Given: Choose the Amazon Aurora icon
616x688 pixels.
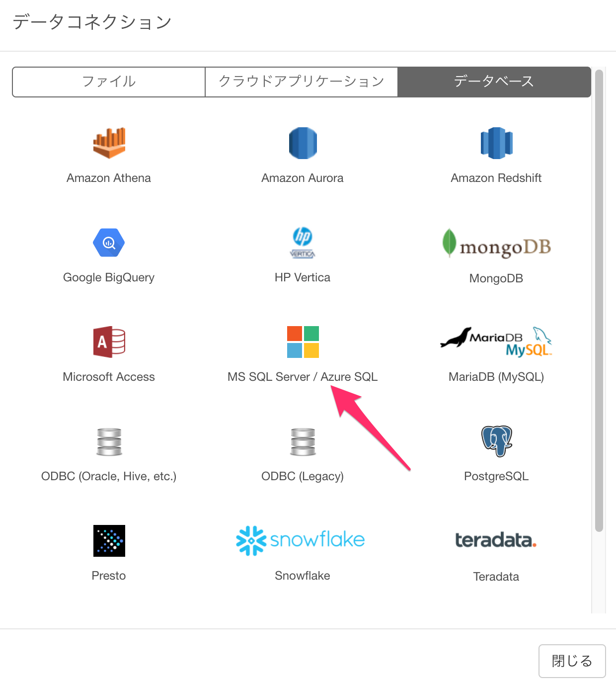Looking at the screenshot, I should click(303, 143).
